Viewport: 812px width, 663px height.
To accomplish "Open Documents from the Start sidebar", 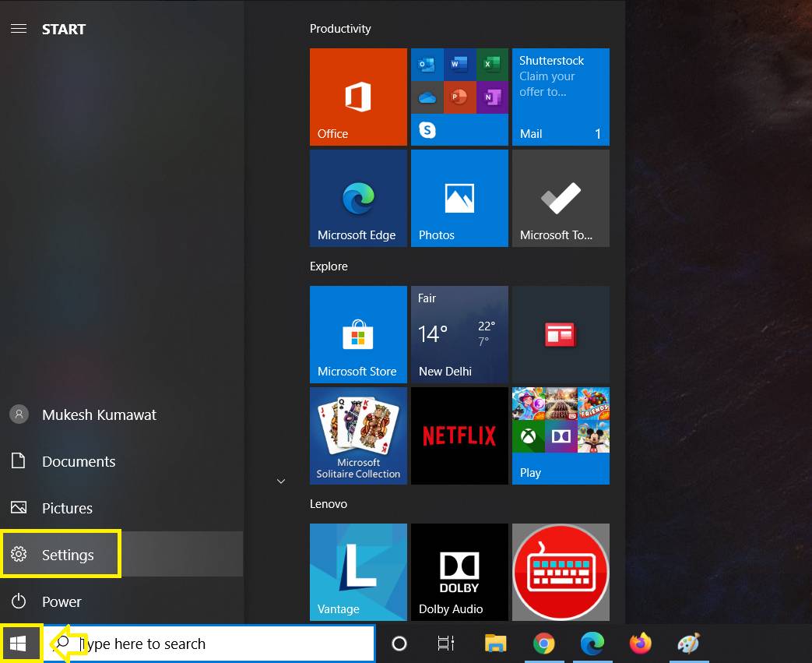I will coord(121,461).
